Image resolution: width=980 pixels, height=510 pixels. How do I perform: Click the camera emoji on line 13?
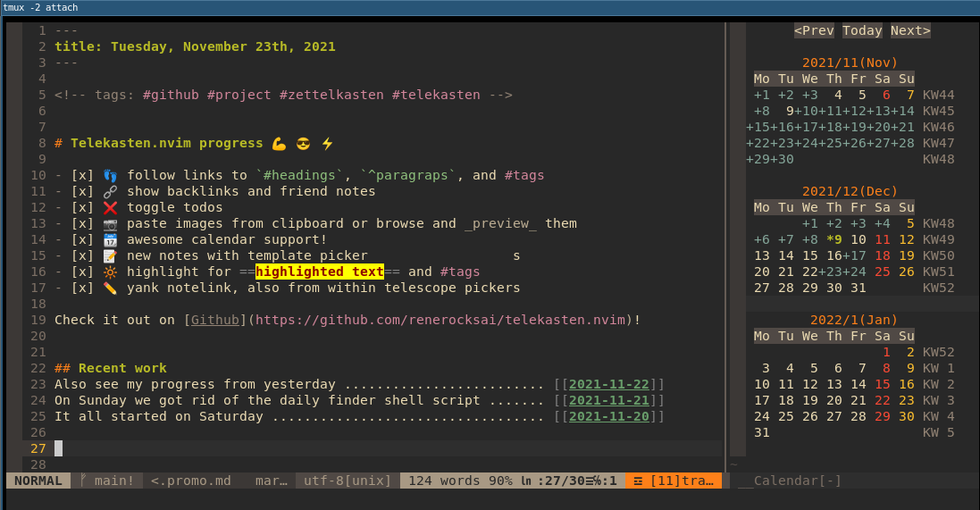click(x=110, y=224)
